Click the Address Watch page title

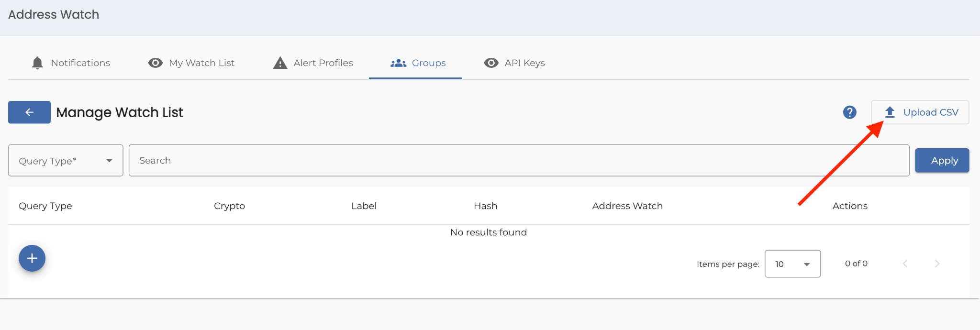[x=54, y=15]
